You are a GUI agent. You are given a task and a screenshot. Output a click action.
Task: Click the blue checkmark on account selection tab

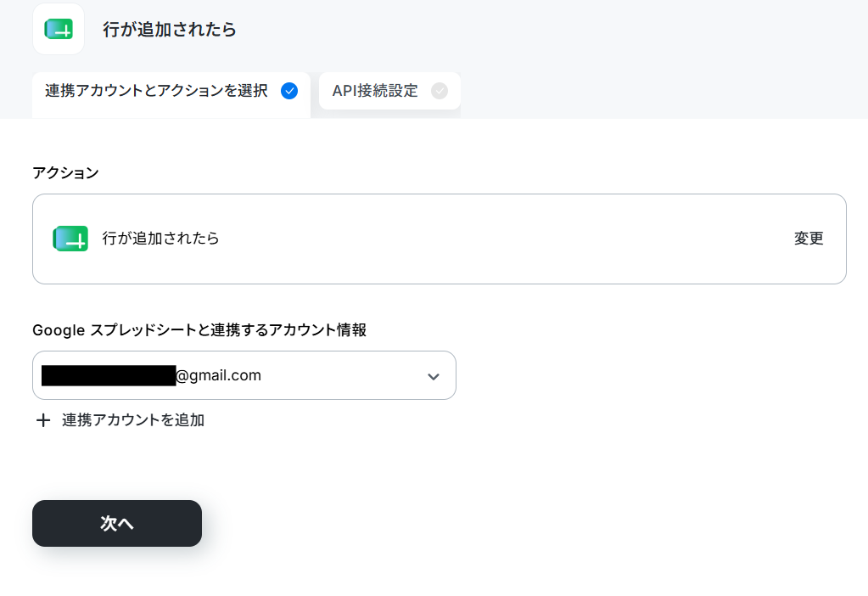(x=289, y=91)
